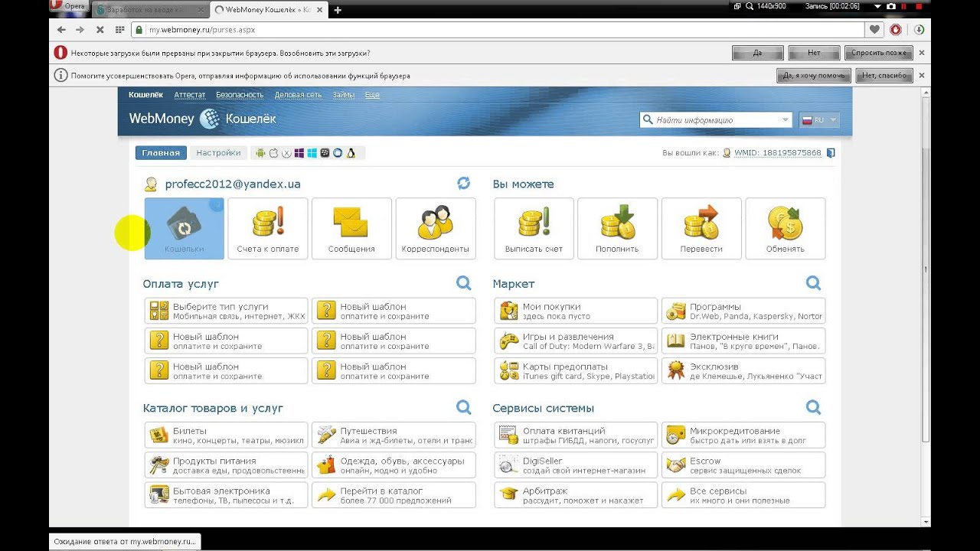Click the Stop loading X button
Image resolution: width=980 pixels, height=551 pixels.
coord(100,30)
